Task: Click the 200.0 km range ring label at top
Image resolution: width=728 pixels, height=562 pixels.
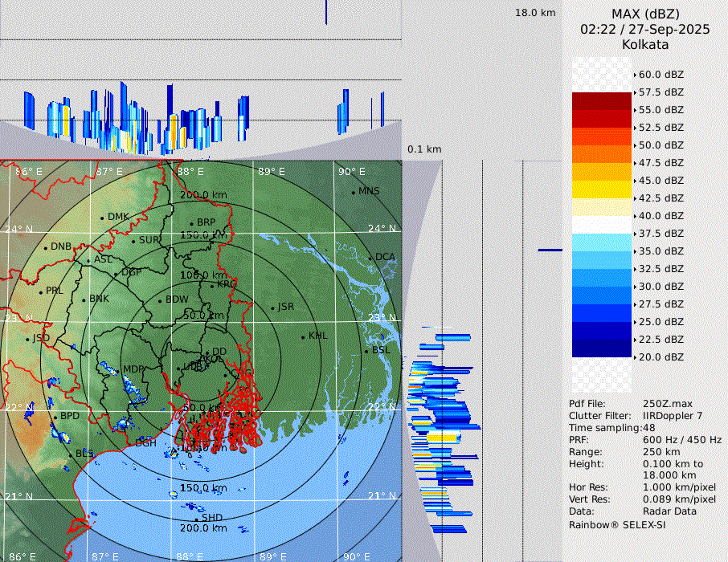Action: 203,195
